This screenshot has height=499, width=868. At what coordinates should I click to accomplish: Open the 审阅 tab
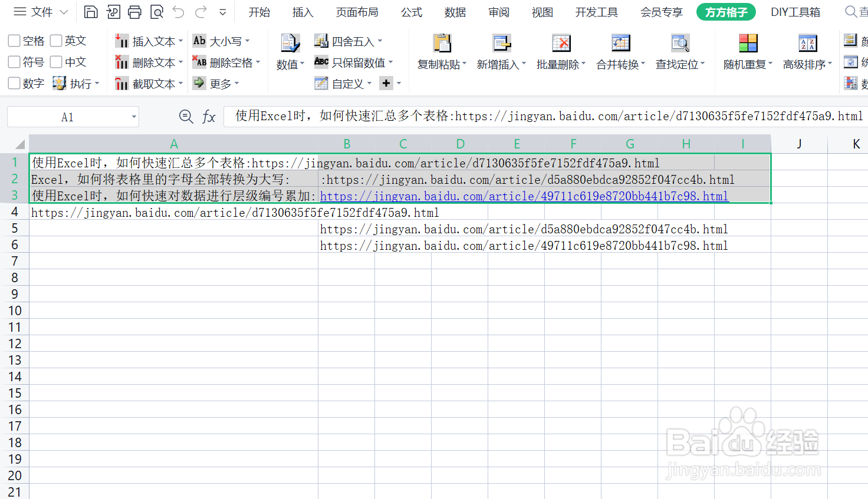[499, 12]
